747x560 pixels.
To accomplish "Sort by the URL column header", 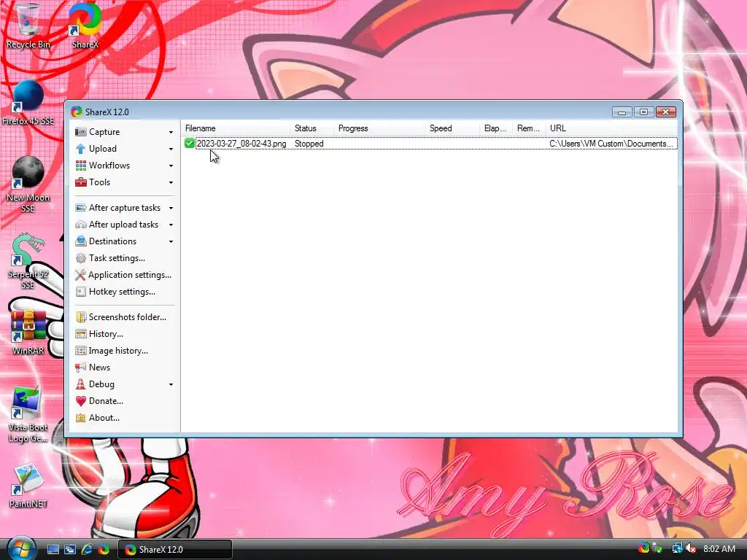I will [612, 128].
